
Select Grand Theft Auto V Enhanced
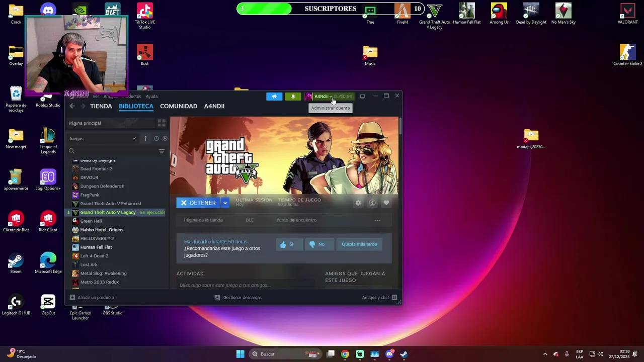pos(110,204)
